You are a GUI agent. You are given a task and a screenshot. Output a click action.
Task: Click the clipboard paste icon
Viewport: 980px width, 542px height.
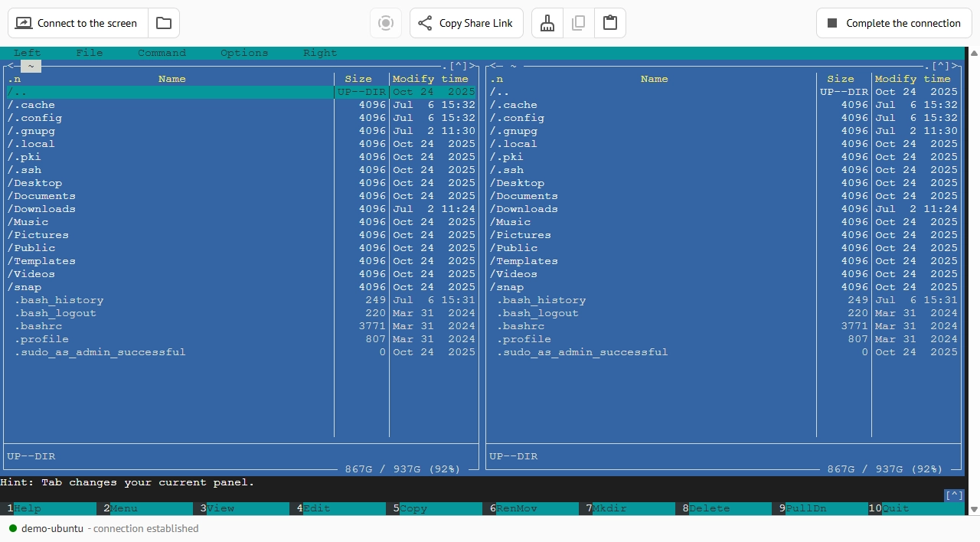click(610, 23)
